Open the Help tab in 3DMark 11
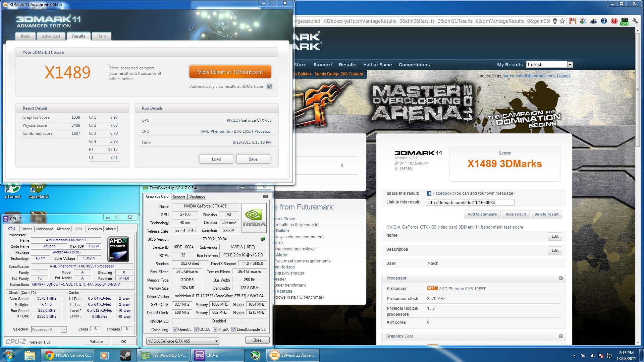The width and height of the screenshot is (644, 362). click(101, 36)
